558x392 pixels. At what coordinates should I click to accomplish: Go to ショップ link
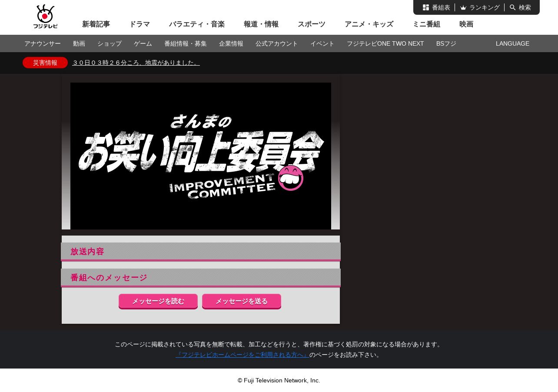(110, 43)
